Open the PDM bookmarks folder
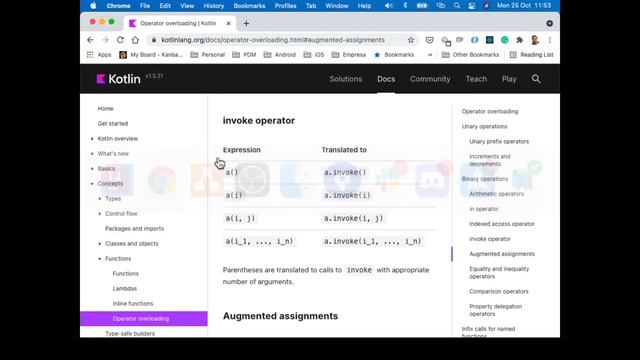The image size is (640, 360). coord(244,55)
